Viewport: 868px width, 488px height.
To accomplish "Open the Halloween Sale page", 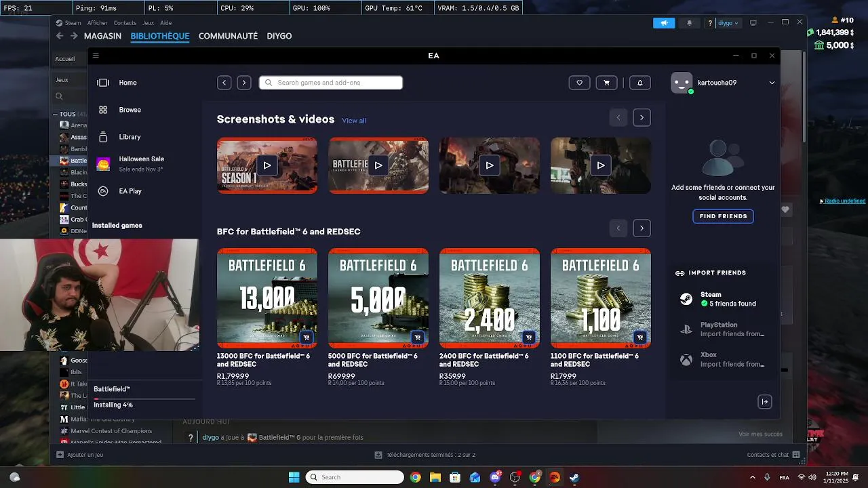I will (x=141, y=163).
